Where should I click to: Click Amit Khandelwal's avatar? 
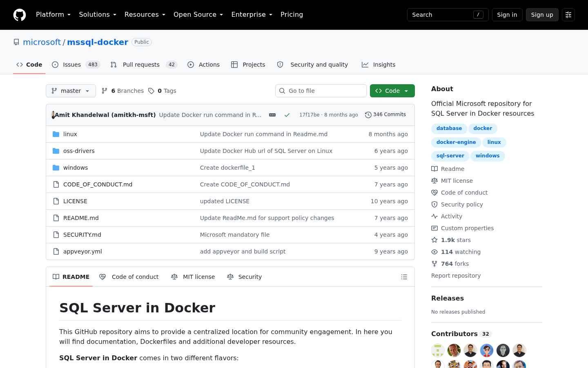click(x=53, y=115)
